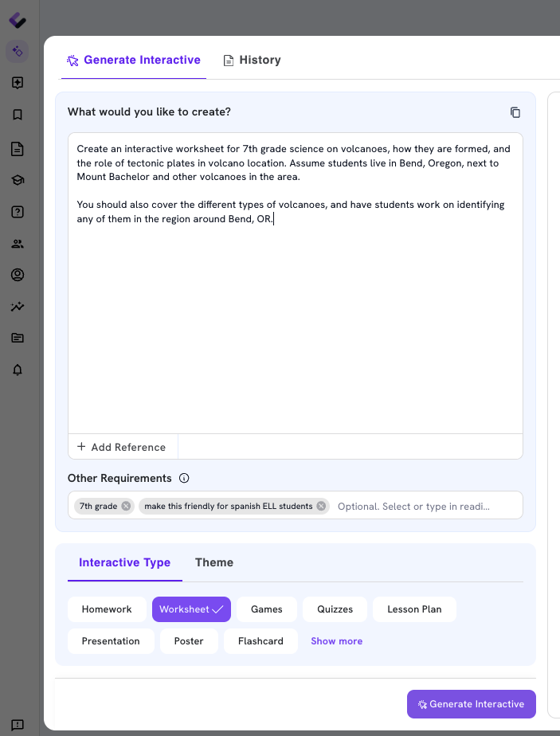Click Add Reference below the prompt
Screen dimensions: 560x736
coord(122,447)
